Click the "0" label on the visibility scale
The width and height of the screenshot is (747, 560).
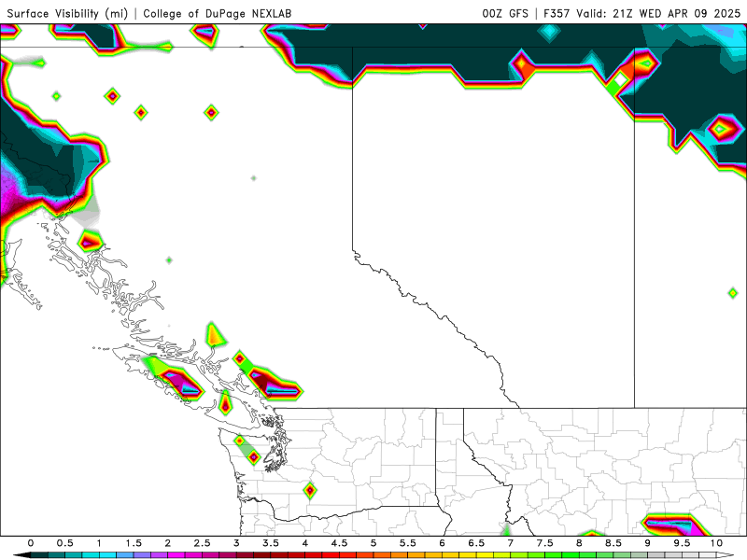tap(31, 543)
